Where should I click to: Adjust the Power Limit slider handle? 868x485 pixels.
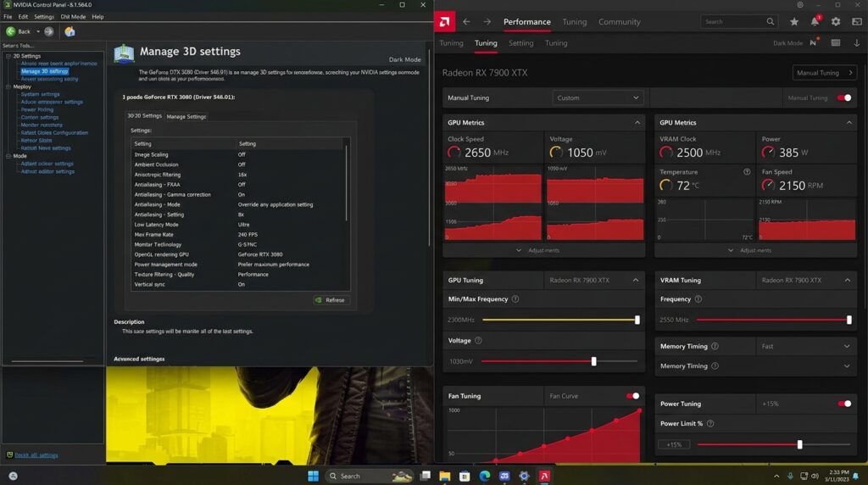(x=799, y=444)
